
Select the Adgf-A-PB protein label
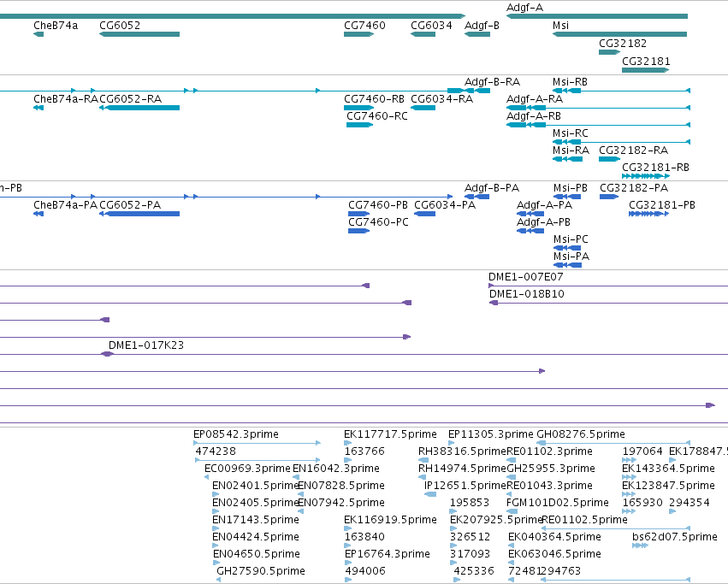coord(543,222)
